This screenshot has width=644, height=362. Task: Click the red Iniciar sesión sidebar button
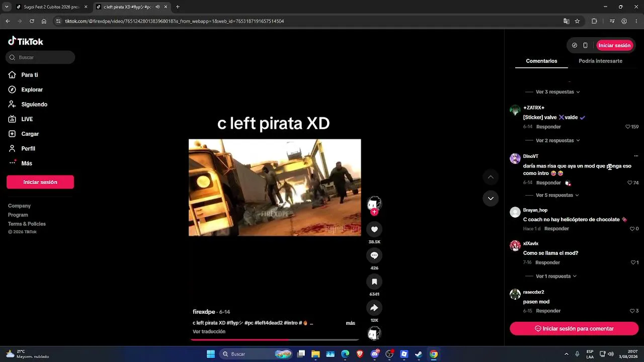40,182
